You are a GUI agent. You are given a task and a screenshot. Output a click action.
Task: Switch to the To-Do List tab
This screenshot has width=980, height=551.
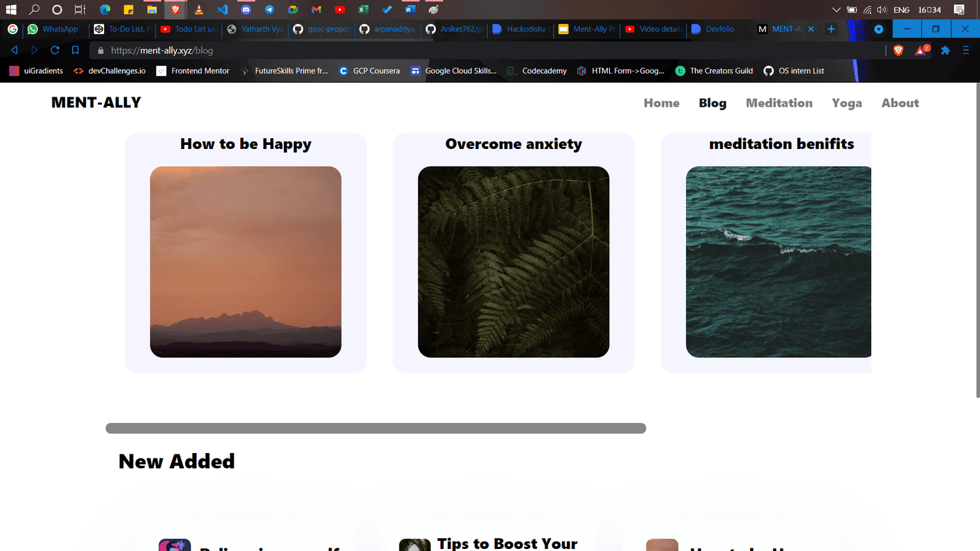(122, 29)
